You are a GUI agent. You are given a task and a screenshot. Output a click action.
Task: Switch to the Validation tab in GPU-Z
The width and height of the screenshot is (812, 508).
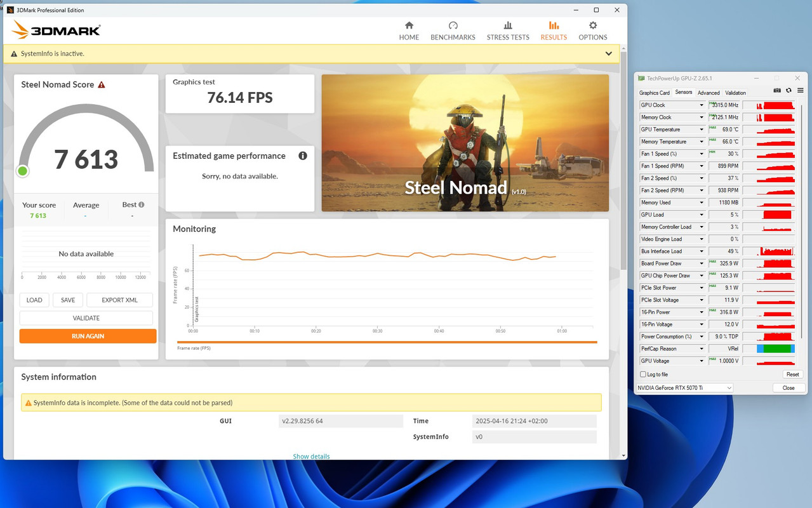pyautogui.click(x=735, y=93)
